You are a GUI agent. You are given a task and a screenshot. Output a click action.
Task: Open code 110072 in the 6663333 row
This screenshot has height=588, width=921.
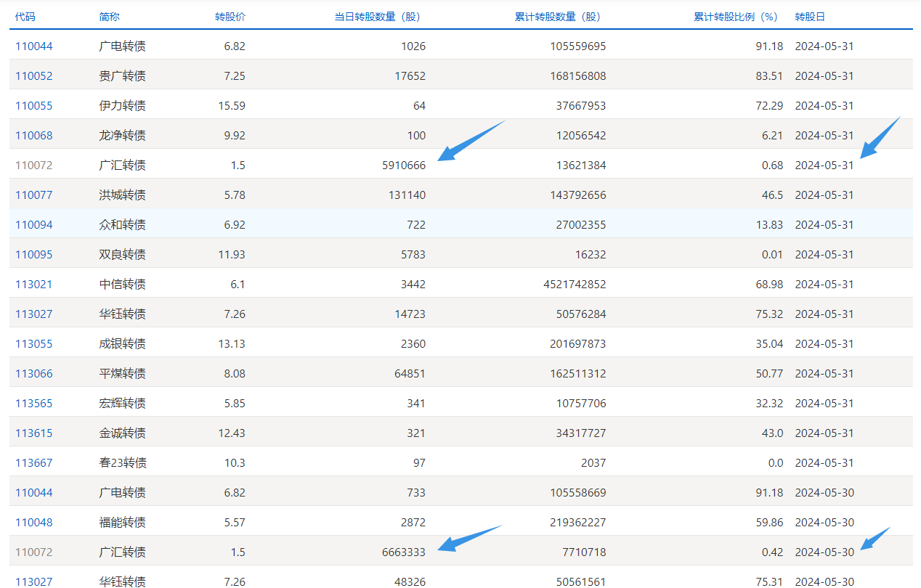pos(34,552)
